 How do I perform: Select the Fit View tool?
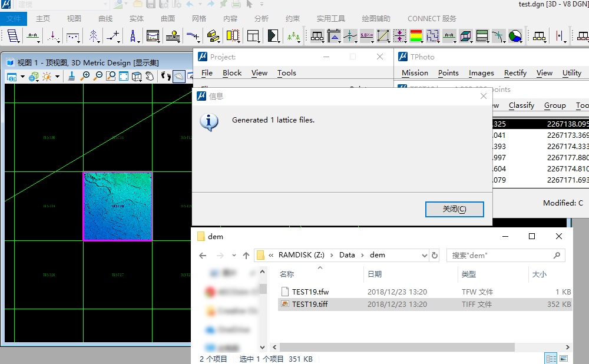pyautogui.click(x=124, y=77)
